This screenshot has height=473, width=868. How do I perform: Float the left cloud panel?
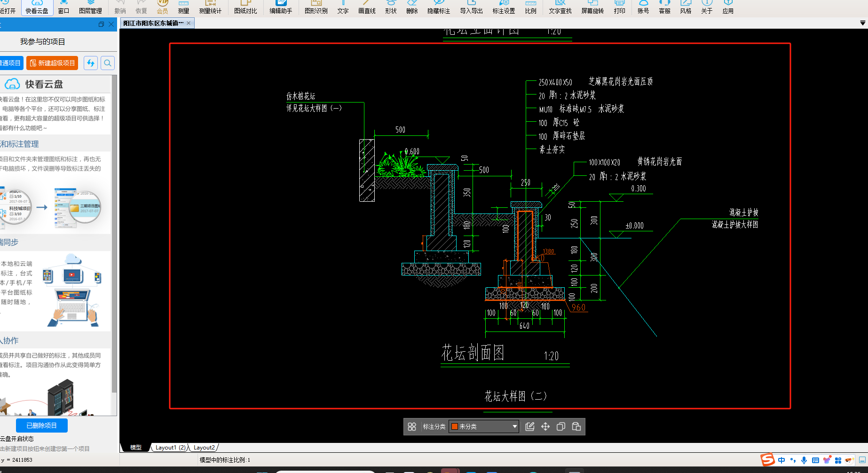coord(101,24)
